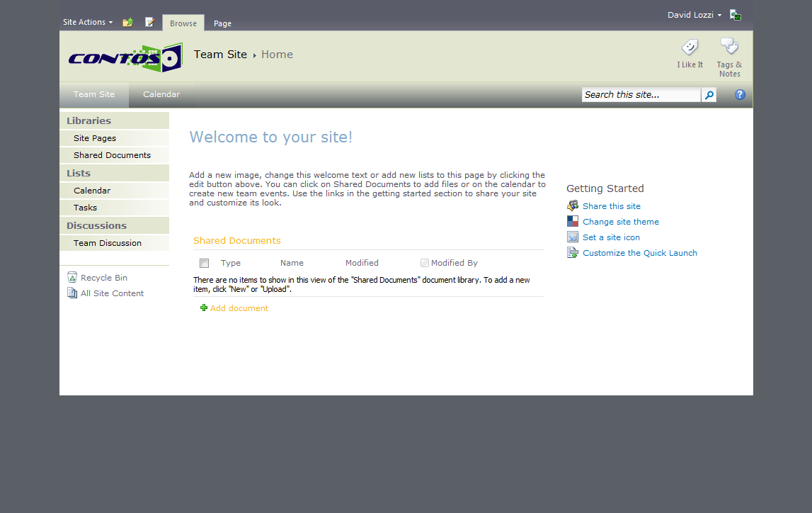Image resolution: width=812 pixels, height=513 pixels.
Task: Expand the breadcrumb arrow after Team Site
Action: [254, 55]
